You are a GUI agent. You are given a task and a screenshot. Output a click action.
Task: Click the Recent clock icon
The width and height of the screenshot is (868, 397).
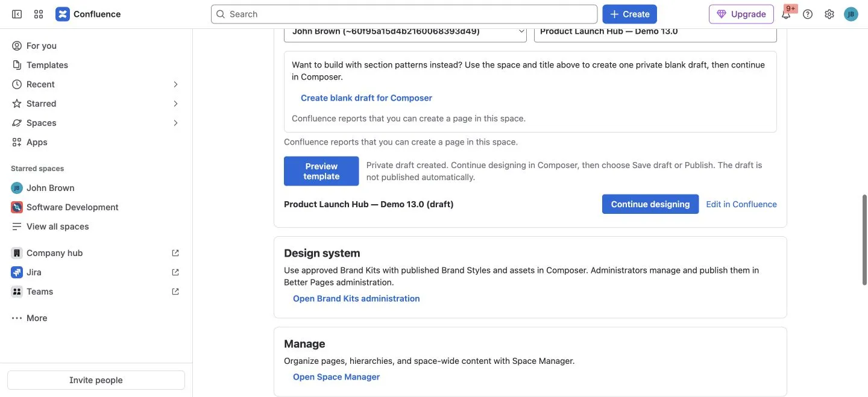[x=17, y=84]
